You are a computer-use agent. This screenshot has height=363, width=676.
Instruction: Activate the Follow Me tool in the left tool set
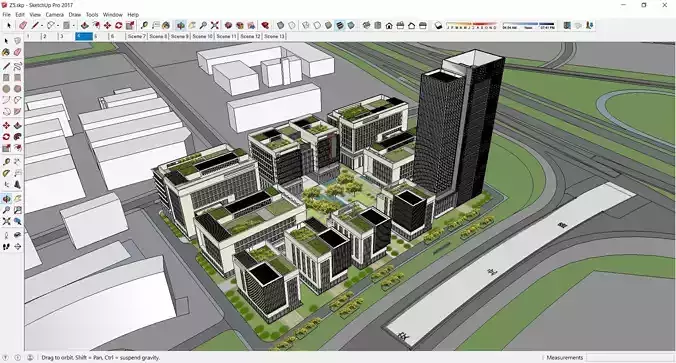(x=17, y=137)
